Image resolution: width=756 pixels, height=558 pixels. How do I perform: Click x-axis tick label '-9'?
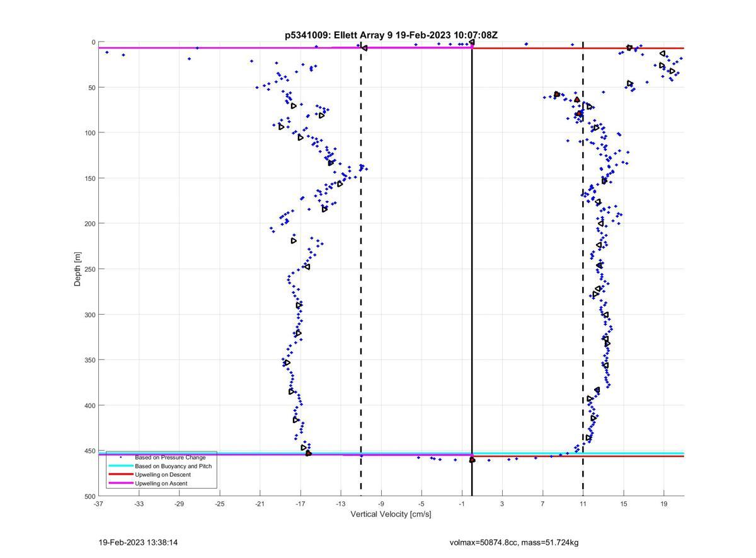click(381, 504)
